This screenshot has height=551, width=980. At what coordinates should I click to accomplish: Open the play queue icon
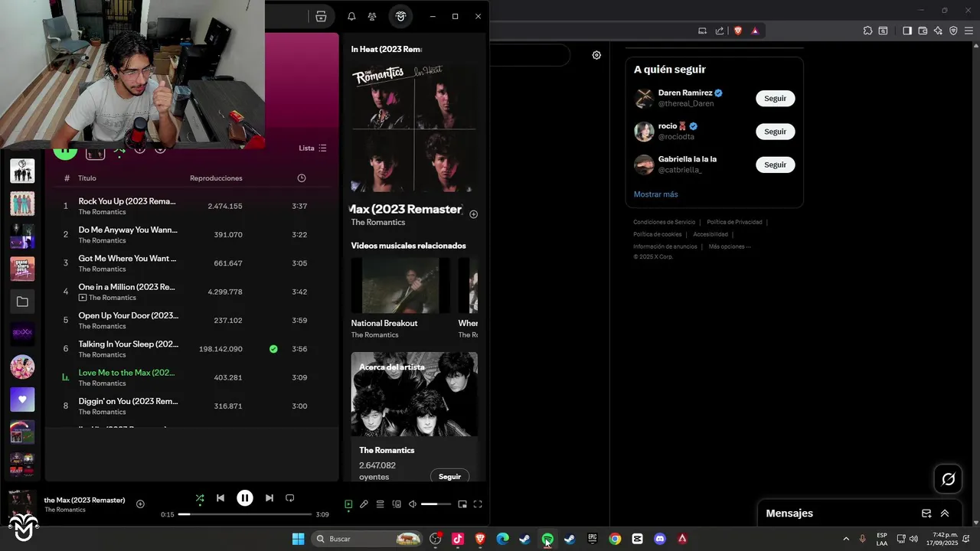pos(380,504)
